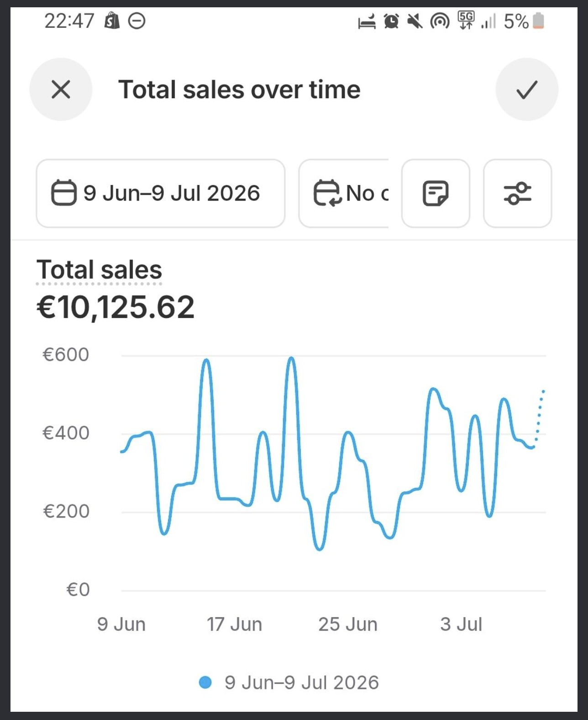
Task: Open the comparison period dropdown
Action: point(343,193)
